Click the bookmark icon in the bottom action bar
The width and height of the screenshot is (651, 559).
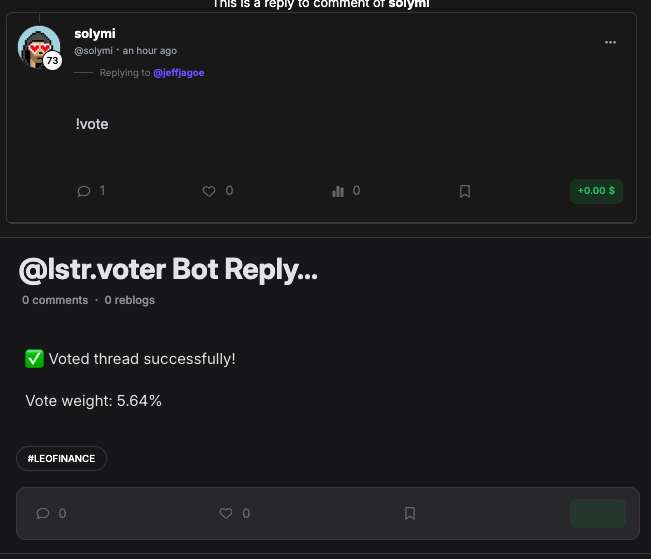pos(410,513)
